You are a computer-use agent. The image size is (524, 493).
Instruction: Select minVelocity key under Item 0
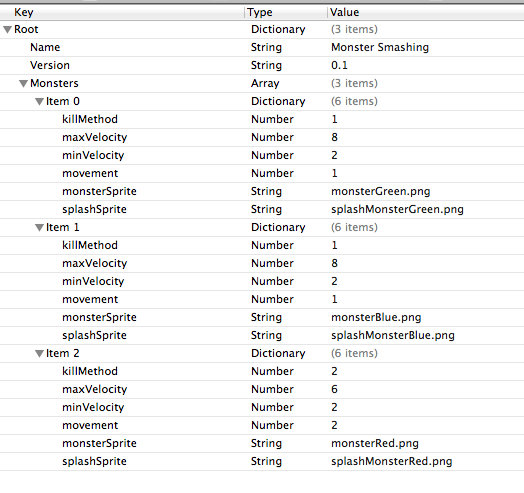(x=93, y=155)
